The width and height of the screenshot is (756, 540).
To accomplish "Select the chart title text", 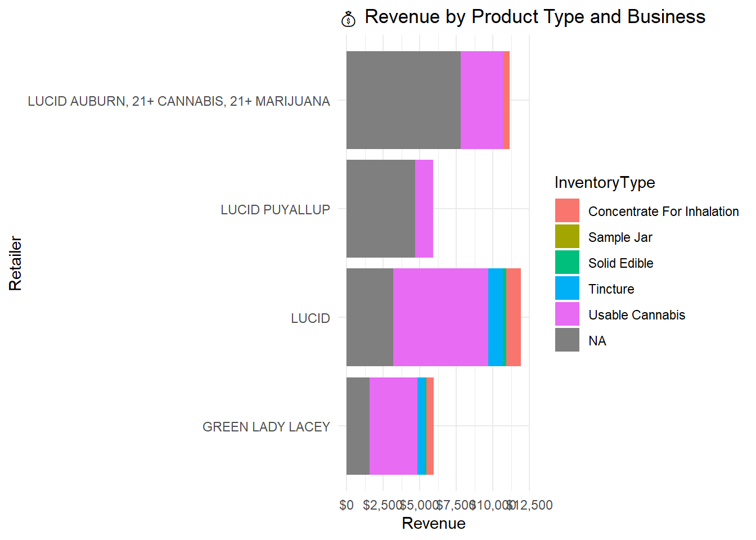I will pyautogui.click(x=534, y=17).
